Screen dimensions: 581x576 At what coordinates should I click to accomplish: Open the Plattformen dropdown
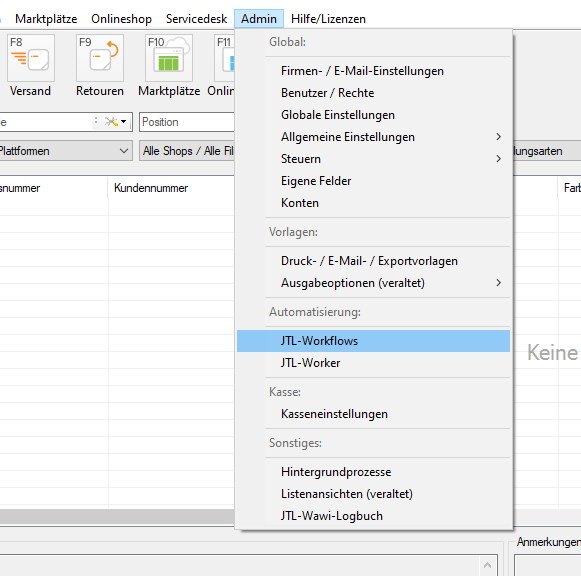(x=65, y=151)
